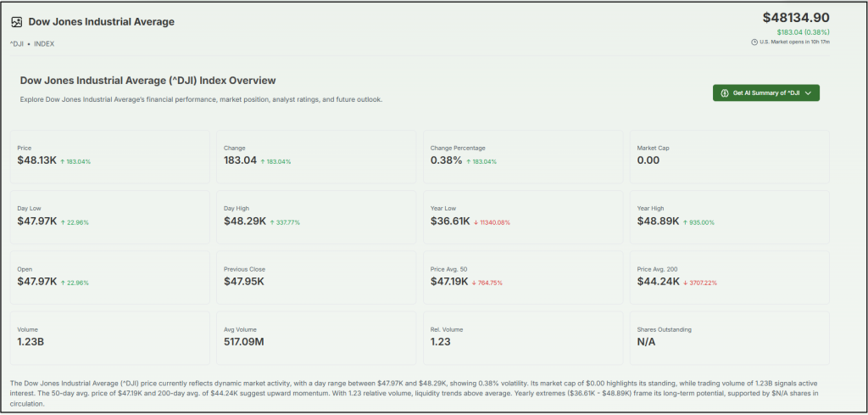Image resolution: width=868 pixels, height=415 pixels.
Task: Click the red down arrow in Year Low card
Action: pyautogui.click(x=476, y=222)
